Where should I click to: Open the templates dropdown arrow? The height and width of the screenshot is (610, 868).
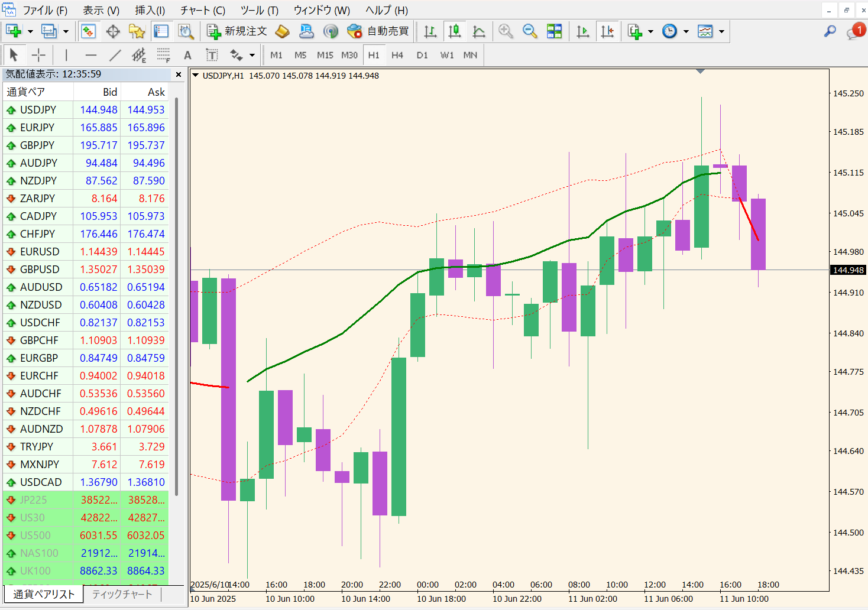[721, 31]
